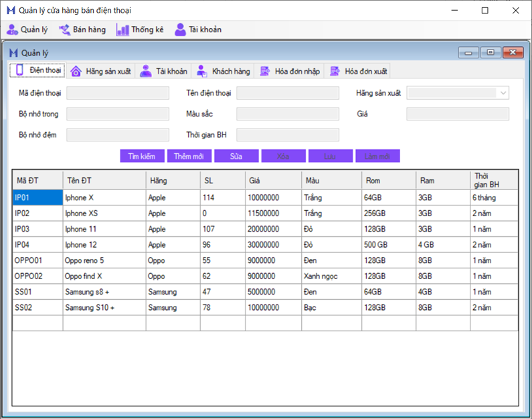
Task: Select the SS02 cell
Action: click(x=37, y=307)
